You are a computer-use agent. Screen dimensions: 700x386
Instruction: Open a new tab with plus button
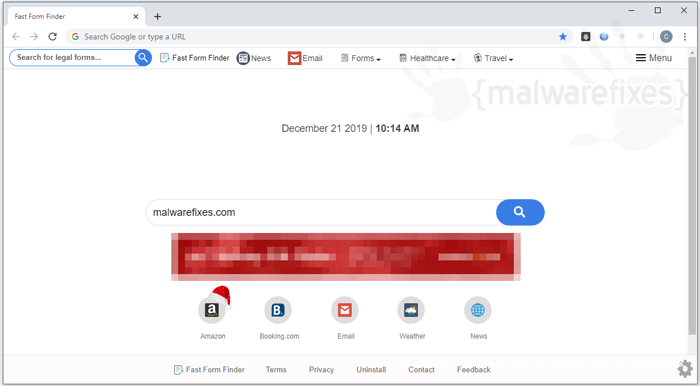pos(158,17)
